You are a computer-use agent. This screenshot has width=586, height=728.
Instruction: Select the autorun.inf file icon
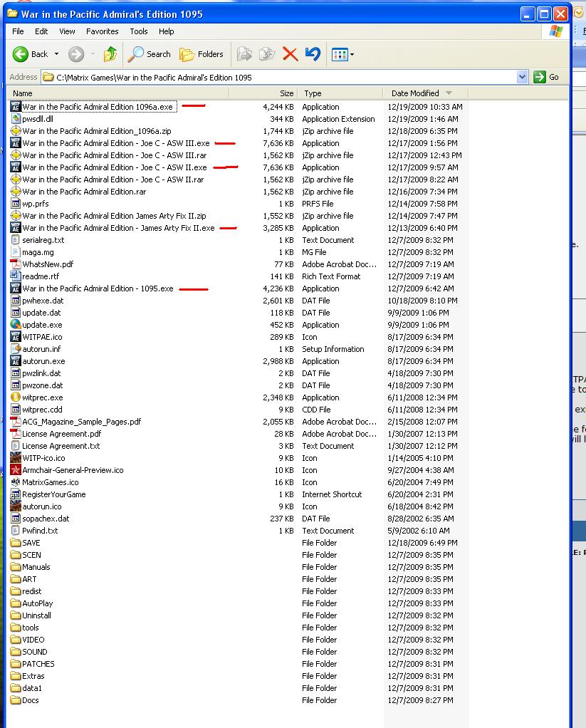pos(16,348)
